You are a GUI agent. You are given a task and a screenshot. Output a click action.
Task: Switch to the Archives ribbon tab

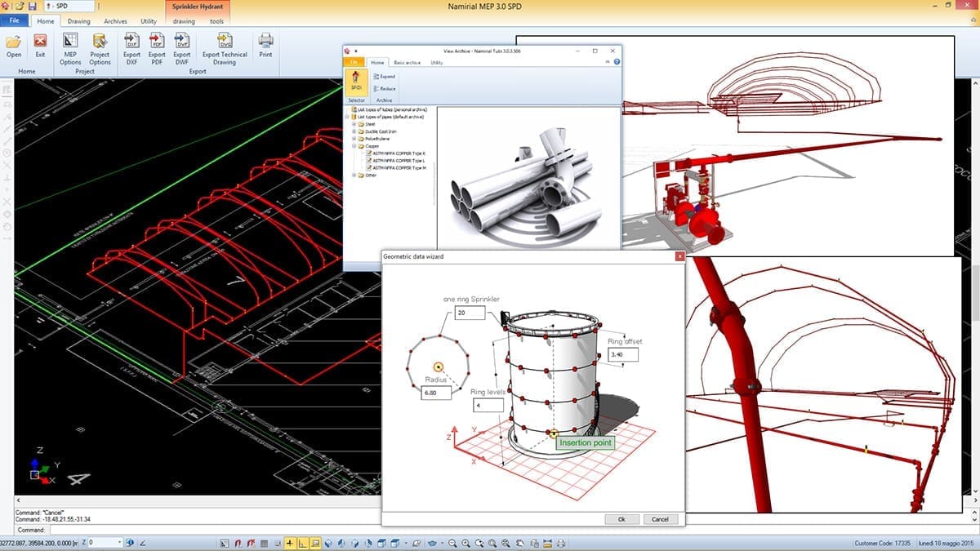click(115, 21)
